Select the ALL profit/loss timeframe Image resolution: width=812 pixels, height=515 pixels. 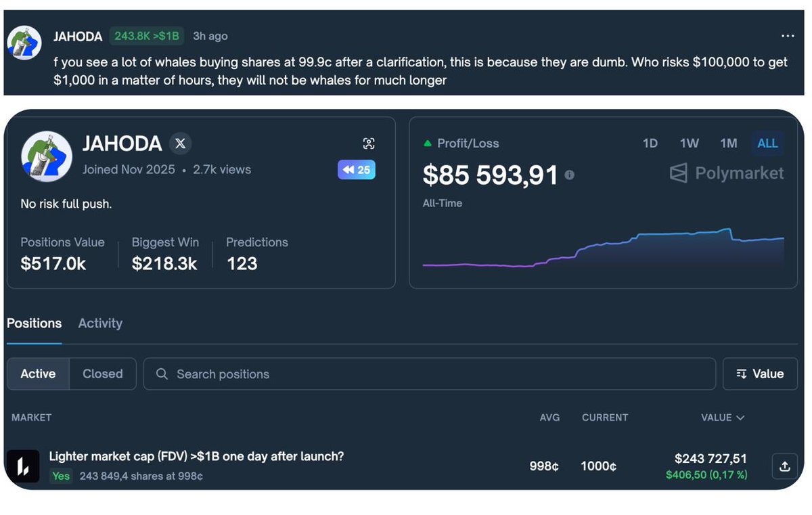(767, 143)
